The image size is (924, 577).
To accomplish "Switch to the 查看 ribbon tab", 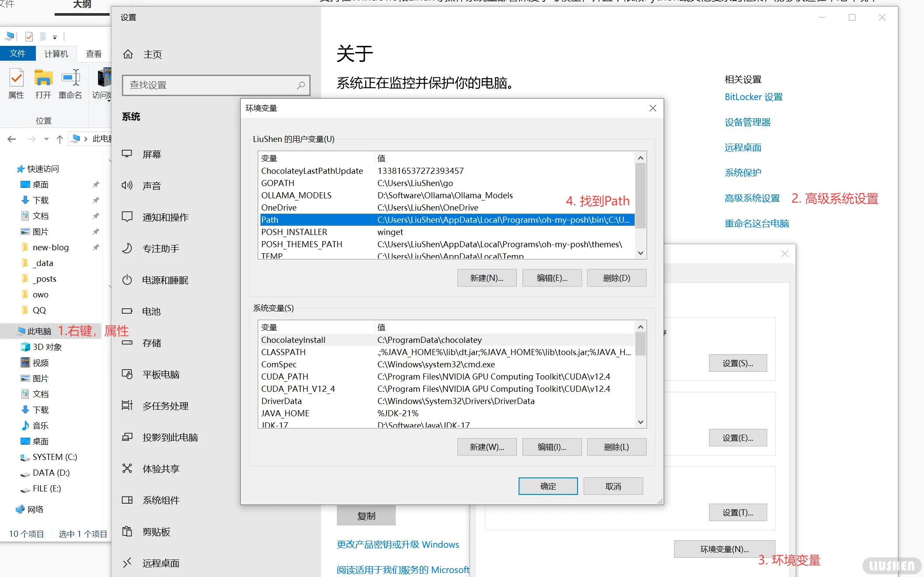I will (x=93, y=53).
